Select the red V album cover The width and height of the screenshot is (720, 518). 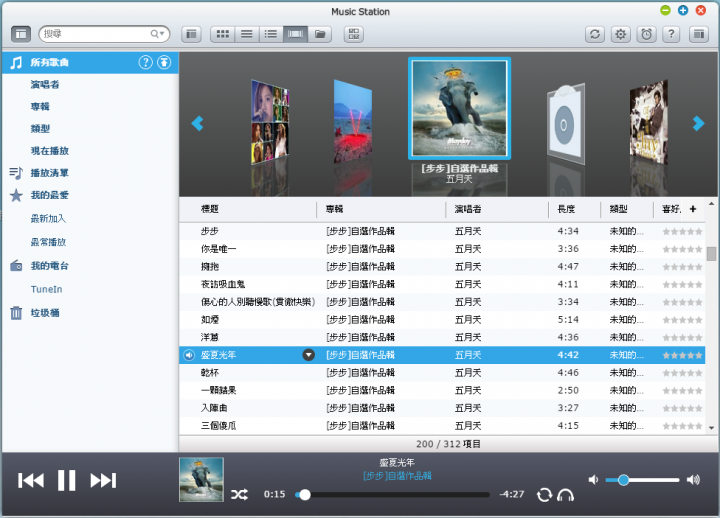tap(353, 122)
